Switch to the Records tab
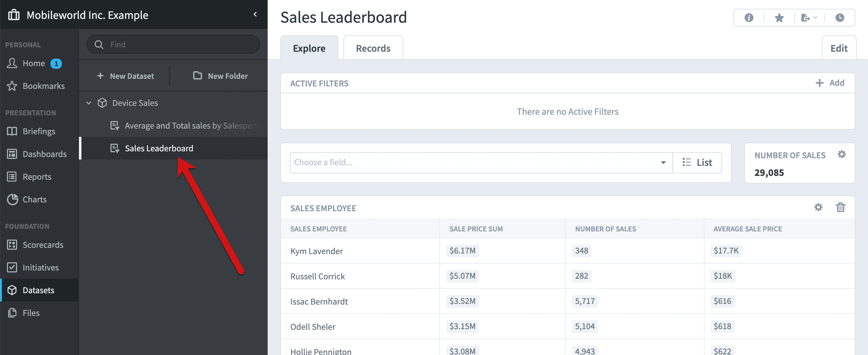Screen dimensions: 868x355 click(373, 48)
